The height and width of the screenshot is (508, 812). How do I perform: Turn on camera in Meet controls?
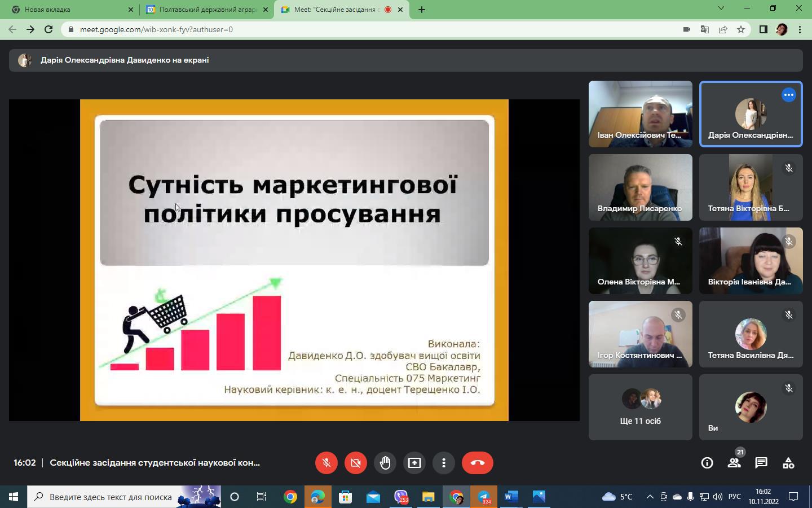(355, 463)
